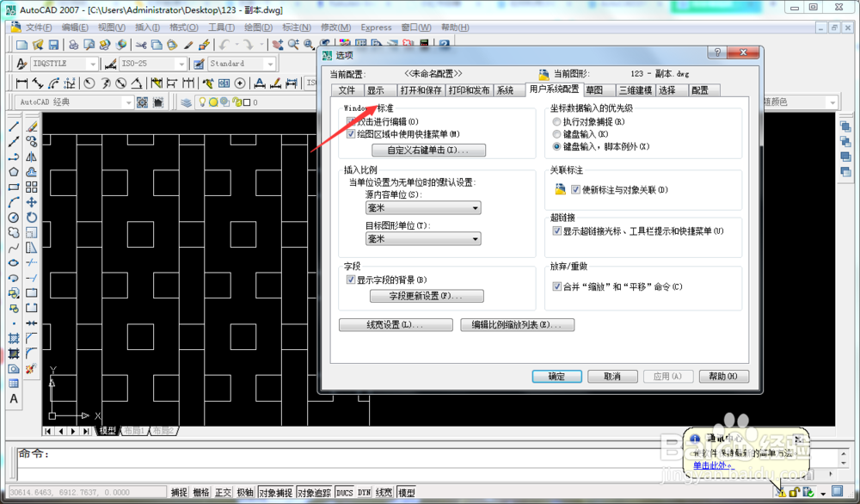860x504 pixels.
Task: Toggle 合并“缩放”和“平移”命令 checkbox
Action: (556, 286)
